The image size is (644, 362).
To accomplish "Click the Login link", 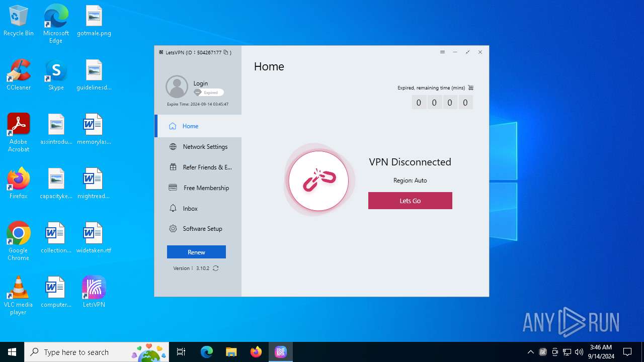I will click(x=200, y=83).
